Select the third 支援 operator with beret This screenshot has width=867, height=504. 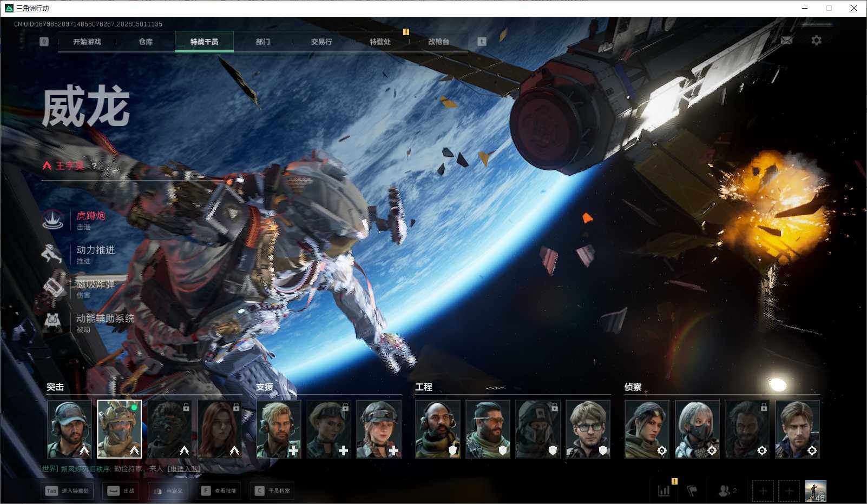point(379,429)
